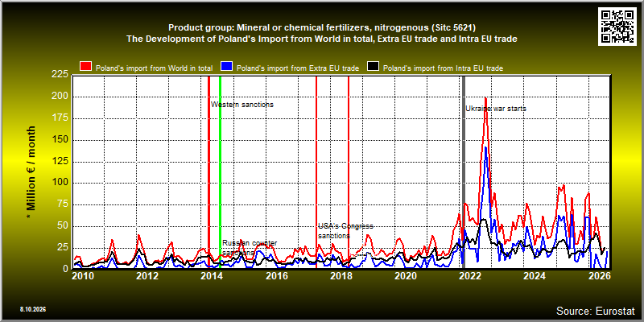Click the 2026 x-axis label
This screenshot has width=644, height=322.
(x=600, y=276)
